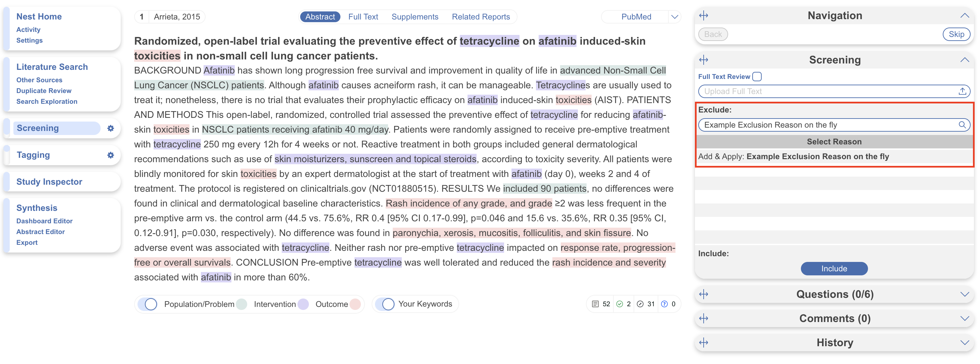Click move icon beside History panel

coord(703,343)
